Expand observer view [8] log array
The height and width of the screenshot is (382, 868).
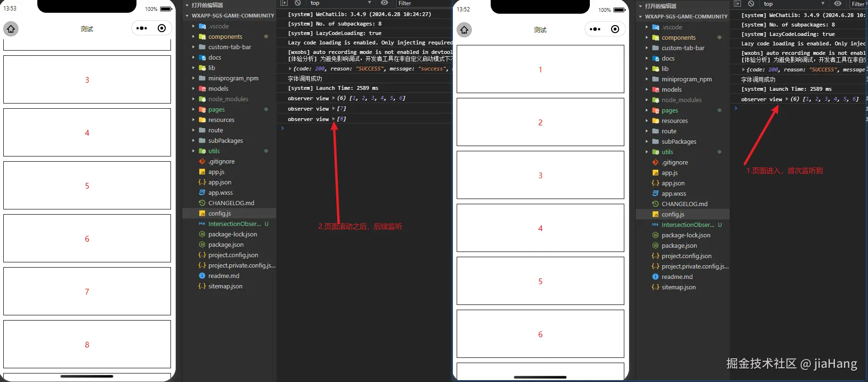(333, 119)
